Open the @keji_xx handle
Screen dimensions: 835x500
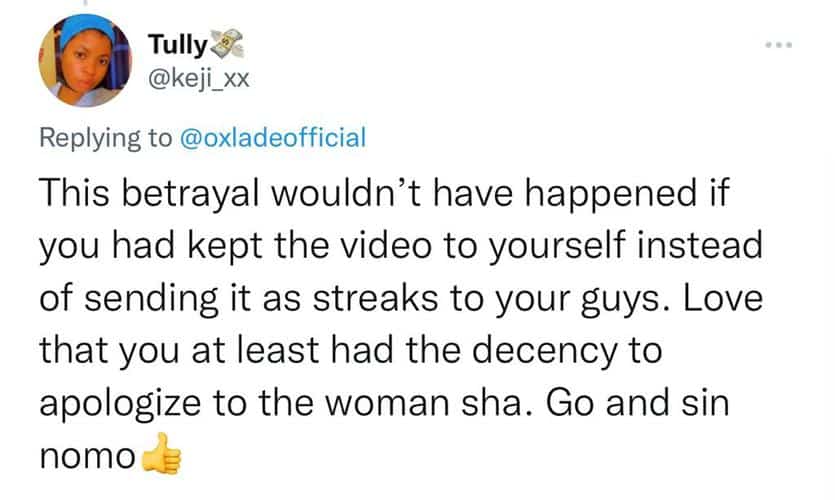click(x=199, y=80)
